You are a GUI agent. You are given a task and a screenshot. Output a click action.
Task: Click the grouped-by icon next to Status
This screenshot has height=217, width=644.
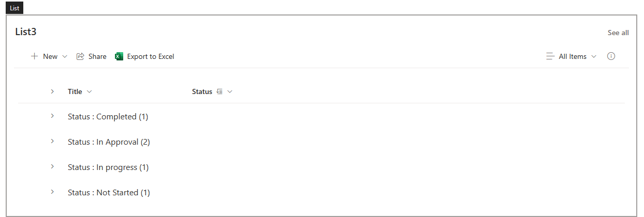tap(219, 91)
